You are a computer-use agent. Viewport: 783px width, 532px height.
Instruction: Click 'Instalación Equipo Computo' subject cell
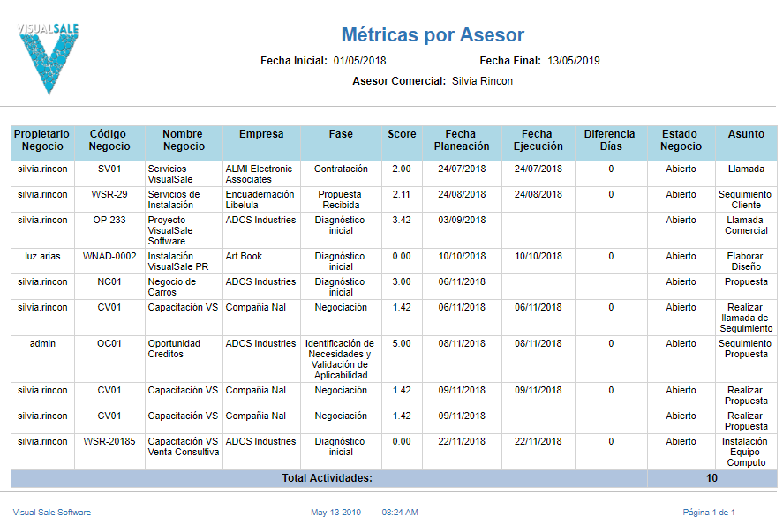746,452
